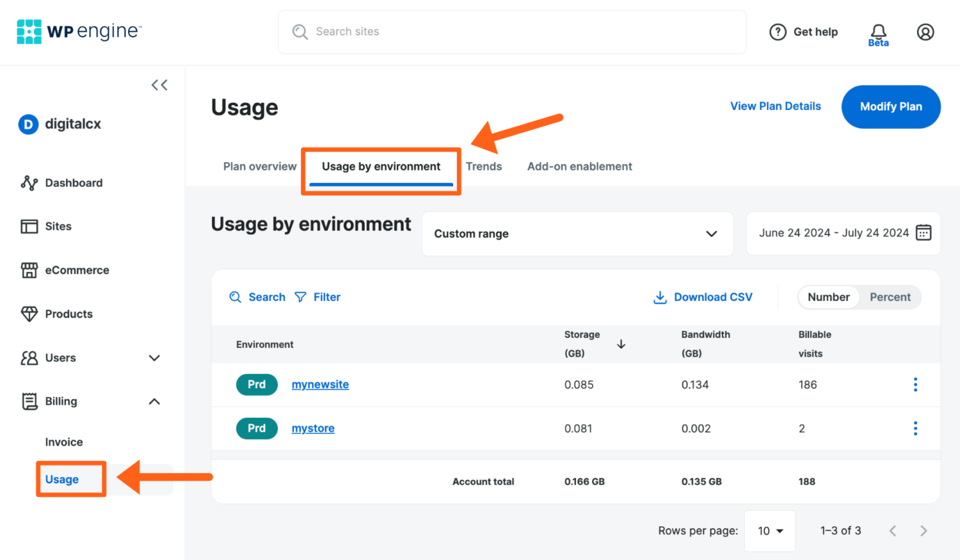Switch view to Percent
Screen dimensions: 960x560
point(890,297)
